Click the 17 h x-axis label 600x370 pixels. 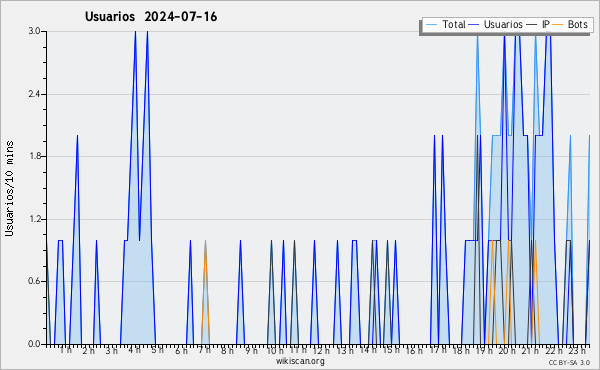coord(438,350)
